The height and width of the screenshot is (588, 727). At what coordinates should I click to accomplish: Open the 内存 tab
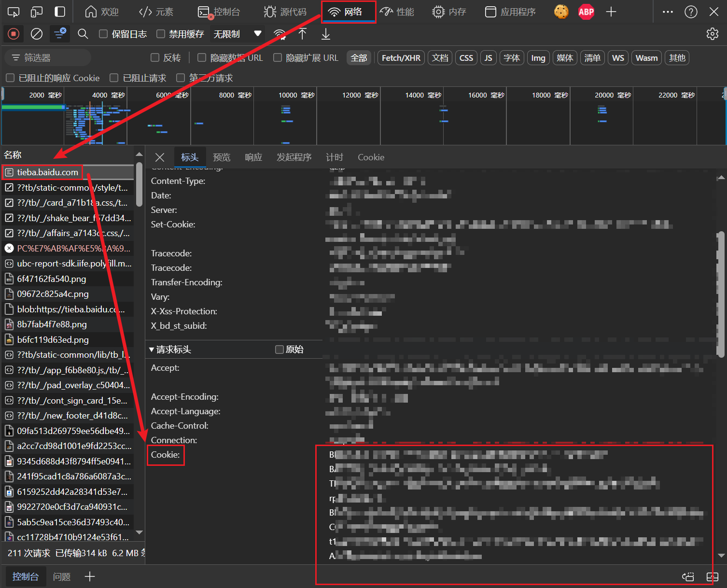click(x=449, y=12)
